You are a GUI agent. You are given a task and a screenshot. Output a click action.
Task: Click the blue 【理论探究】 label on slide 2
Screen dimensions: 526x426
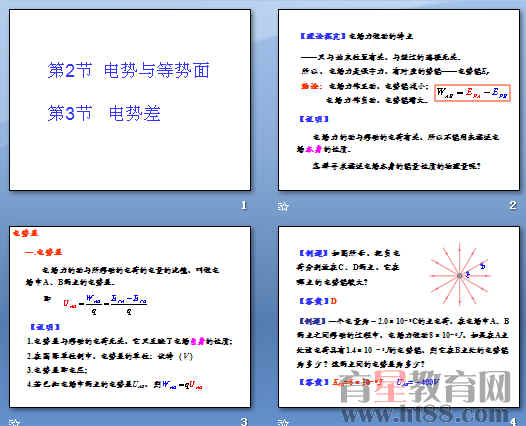[x=322, y=36]
